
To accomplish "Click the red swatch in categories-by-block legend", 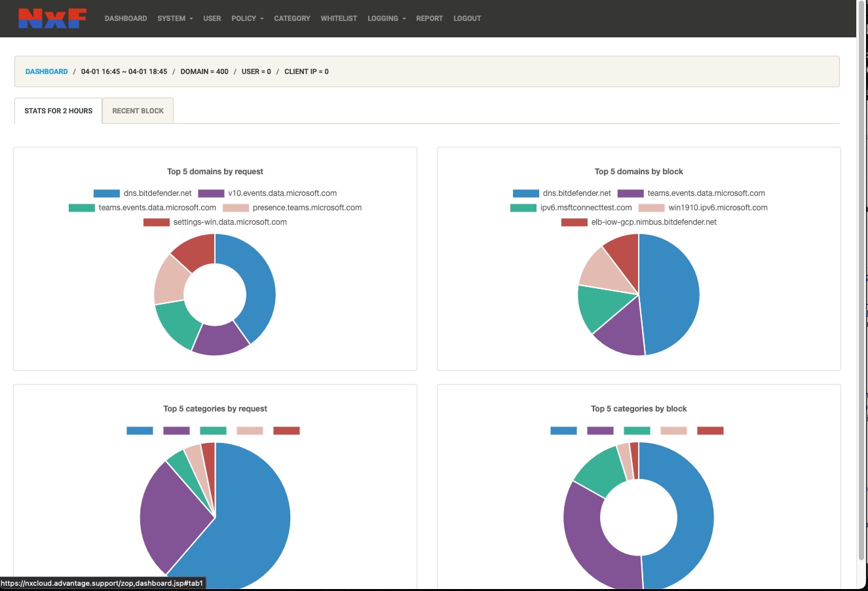I will click(710, 430).
